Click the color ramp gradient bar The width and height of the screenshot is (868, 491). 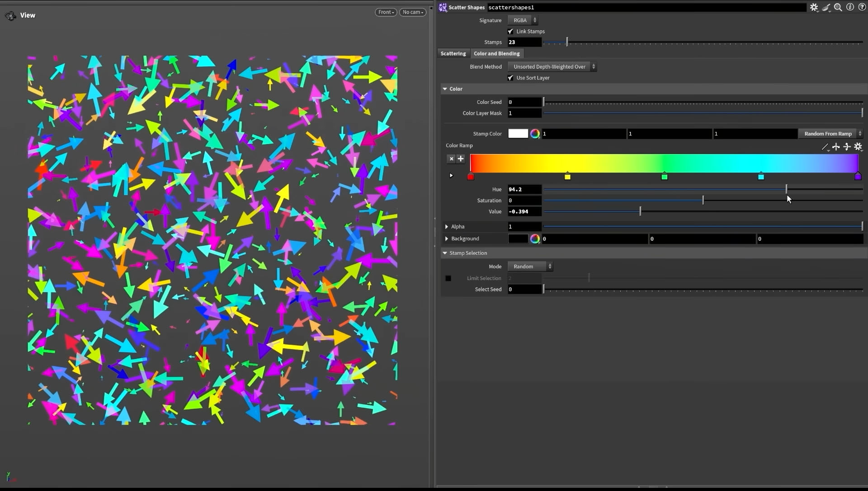(664, 163)
